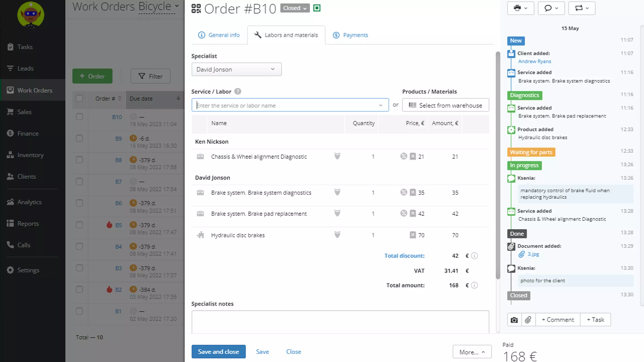Select the Labors and materials tab
Viewport: 644px width, 362px height.
(x=286, y=35)
